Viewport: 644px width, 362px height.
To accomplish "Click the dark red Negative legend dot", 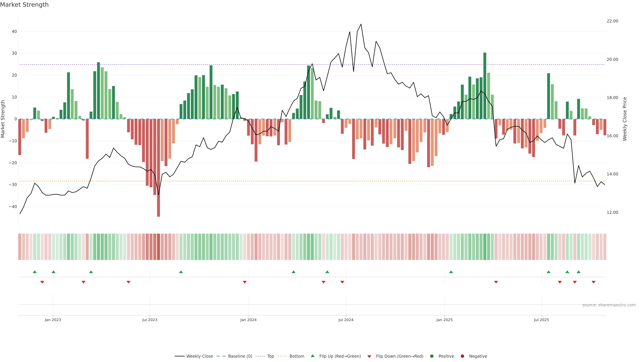I will coord(462,356).
